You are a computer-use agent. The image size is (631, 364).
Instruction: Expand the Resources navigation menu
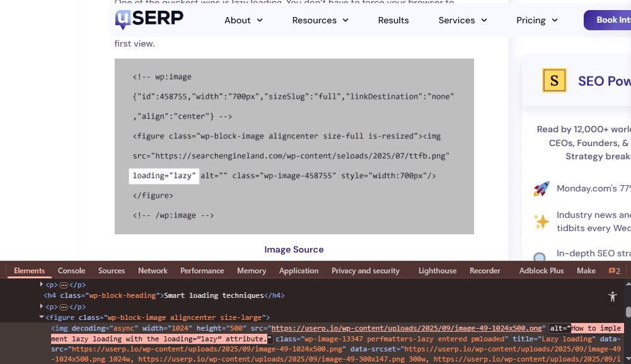pos(320,20)
